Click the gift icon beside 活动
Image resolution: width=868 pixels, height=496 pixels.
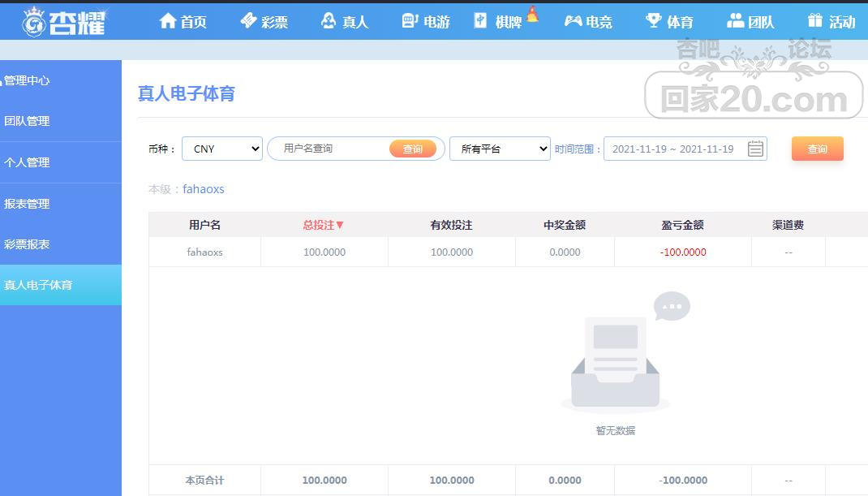814,21
